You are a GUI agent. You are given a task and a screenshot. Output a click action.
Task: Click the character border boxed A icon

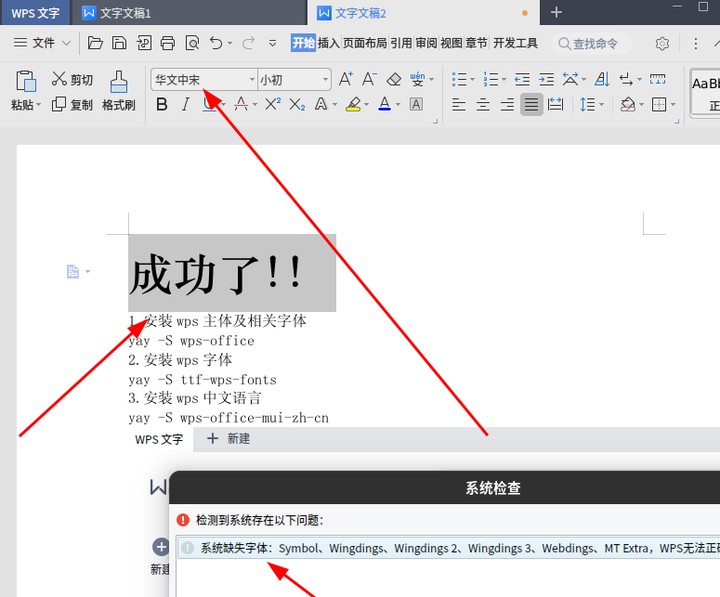click(x=416, y=105)
